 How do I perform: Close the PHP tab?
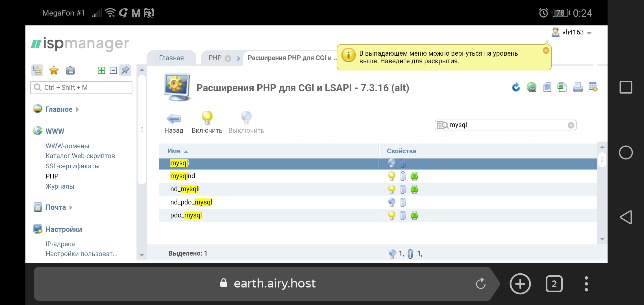pos(228,58)
